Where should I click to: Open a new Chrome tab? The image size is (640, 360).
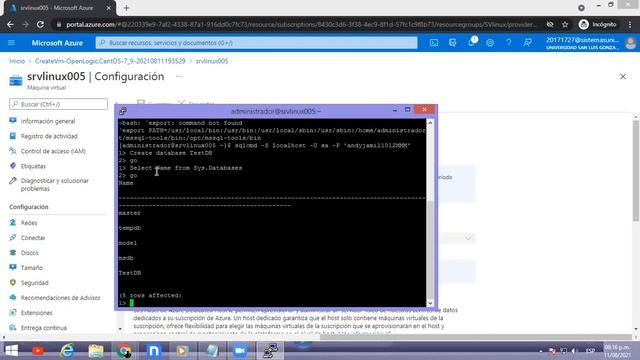click(127, 8)
